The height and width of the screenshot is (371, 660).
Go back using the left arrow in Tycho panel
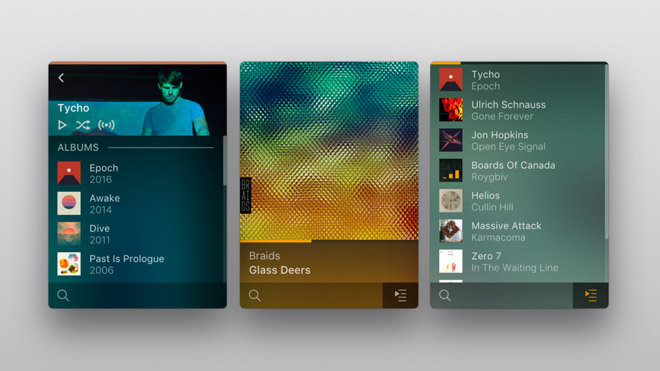pyautogui.click(x=61, y=77)
